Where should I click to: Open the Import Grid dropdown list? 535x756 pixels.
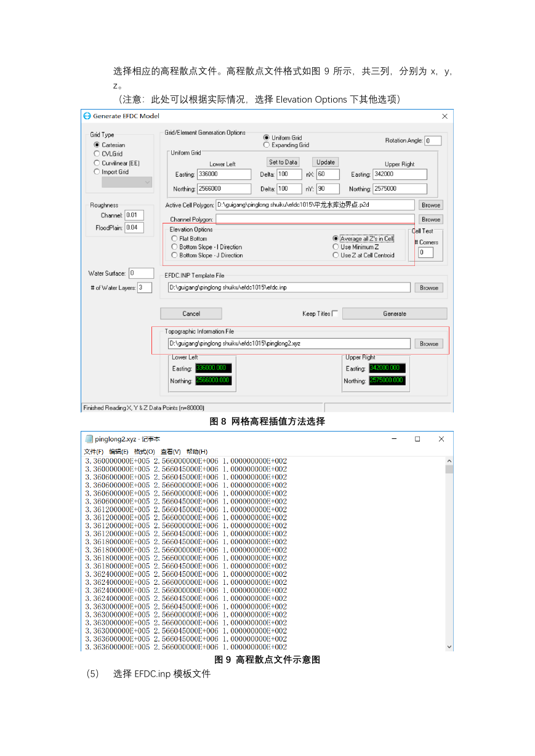pyautogui.click(x=127, y=182)
